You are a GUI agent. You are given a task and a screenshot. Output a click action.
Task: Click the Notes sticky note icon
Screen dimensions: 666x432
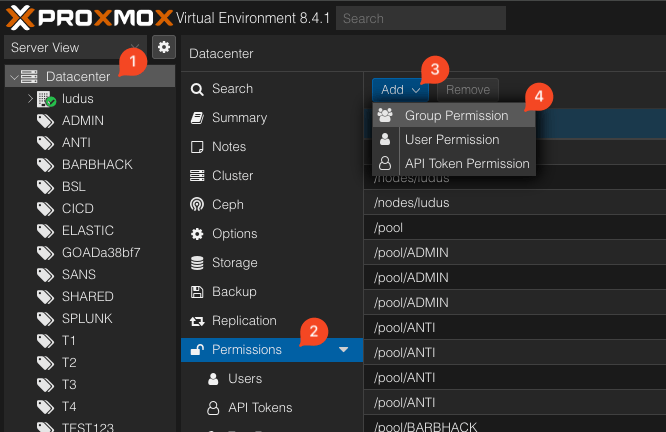[196, 147]
